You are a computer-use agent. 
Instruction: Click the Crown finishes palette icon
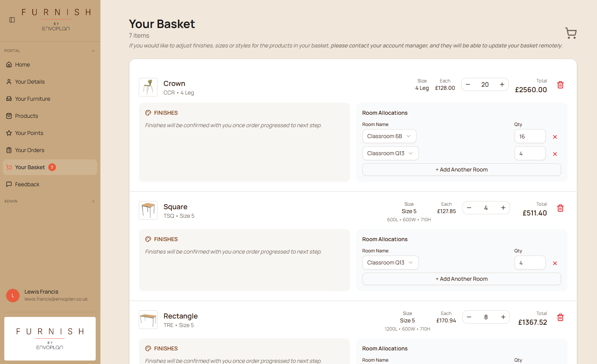click(x=148, y=113)
